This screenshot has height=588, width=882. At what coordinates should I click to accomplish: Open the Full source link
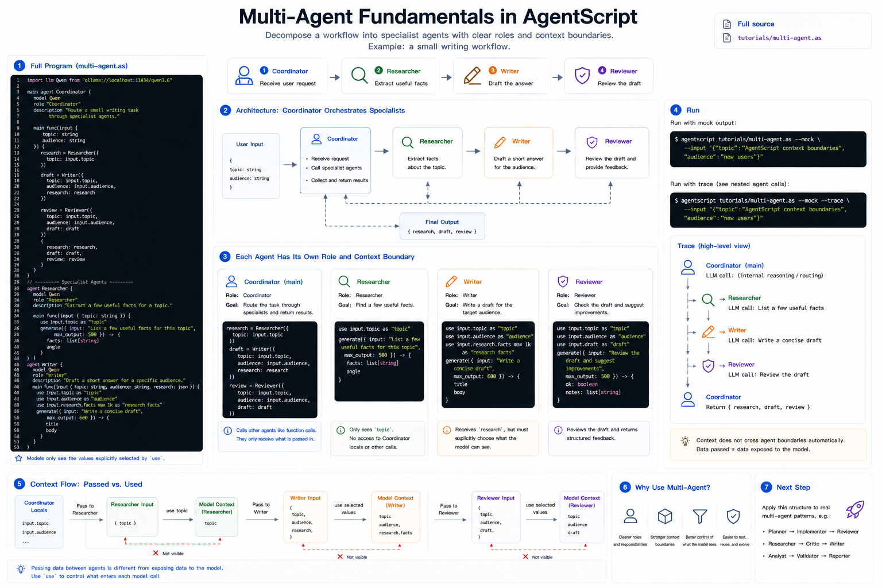coord(756,24)
